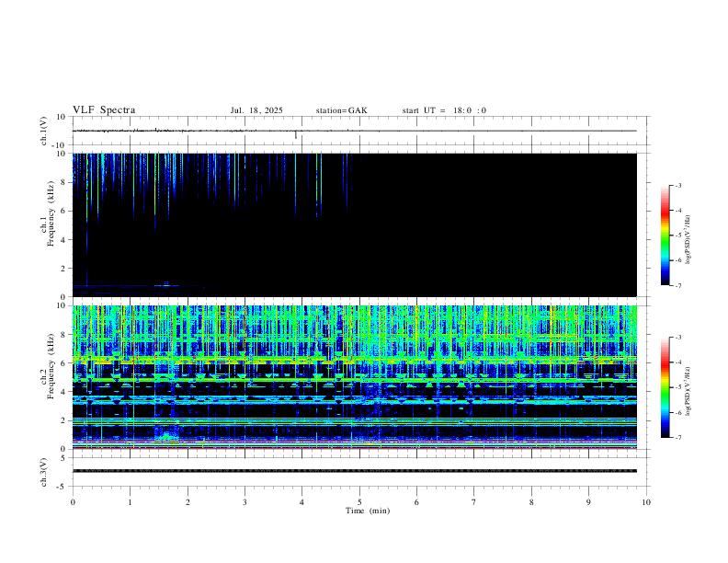This screenshot has width=728, height=563.
Task: Click the "ch.3(V)" waveform axis label
Action: (x=44, y=472)
